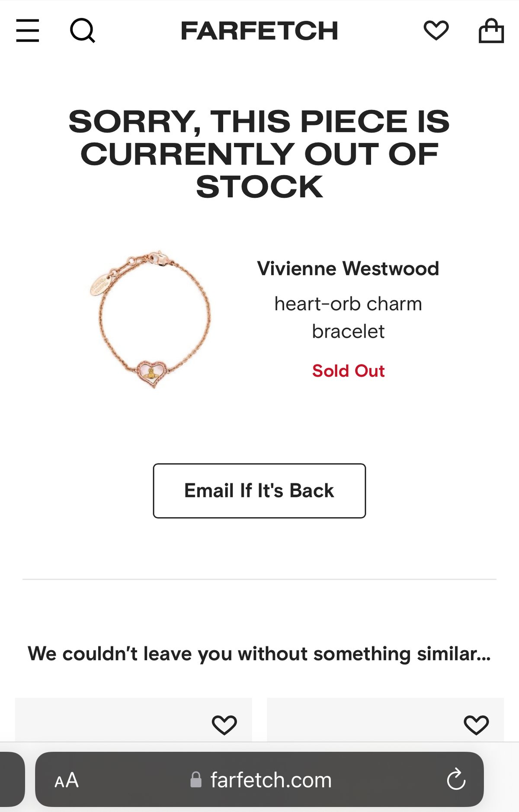
Task: Open the AA text size menu
Action: click(x=67, y=780)
